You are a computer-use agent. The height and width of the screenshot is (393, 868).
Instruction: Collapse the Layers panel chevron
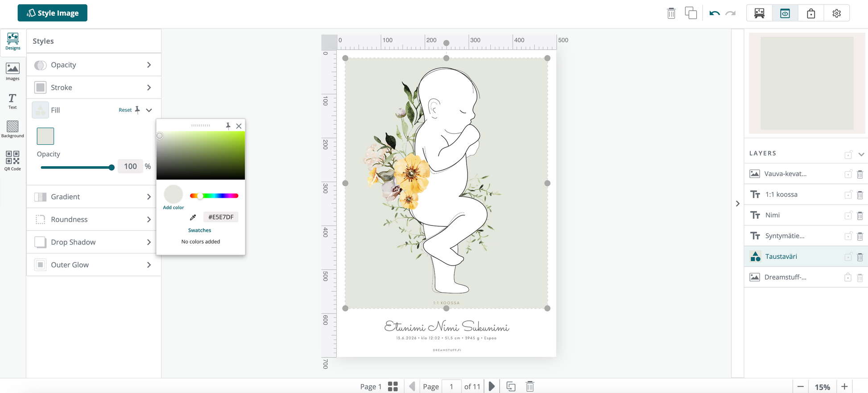coord(861,155)
